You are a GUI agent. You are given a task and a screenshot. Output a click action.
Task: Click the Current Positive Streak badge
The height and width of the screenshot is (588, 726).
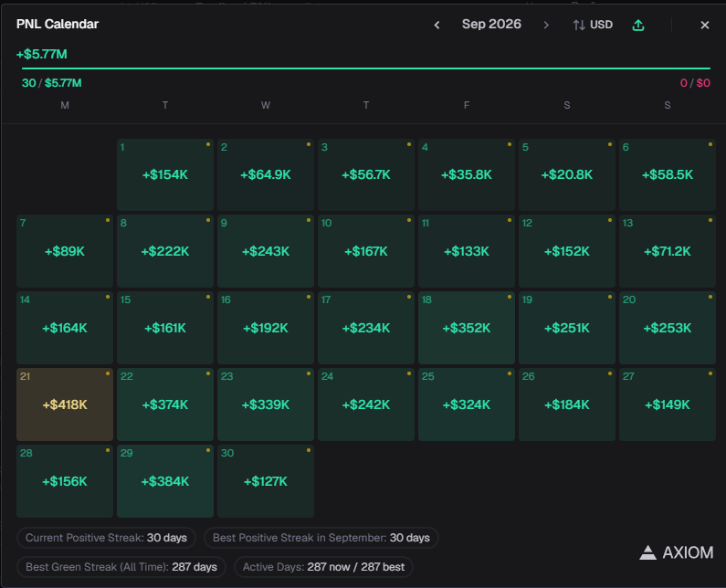pos(106,538)
